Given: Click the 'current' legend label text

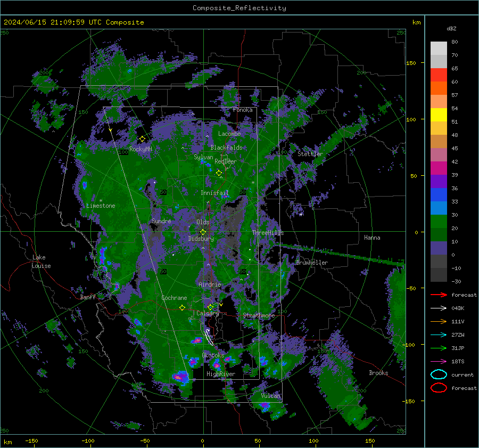Looking at the screenshot, I should [462, 374].
